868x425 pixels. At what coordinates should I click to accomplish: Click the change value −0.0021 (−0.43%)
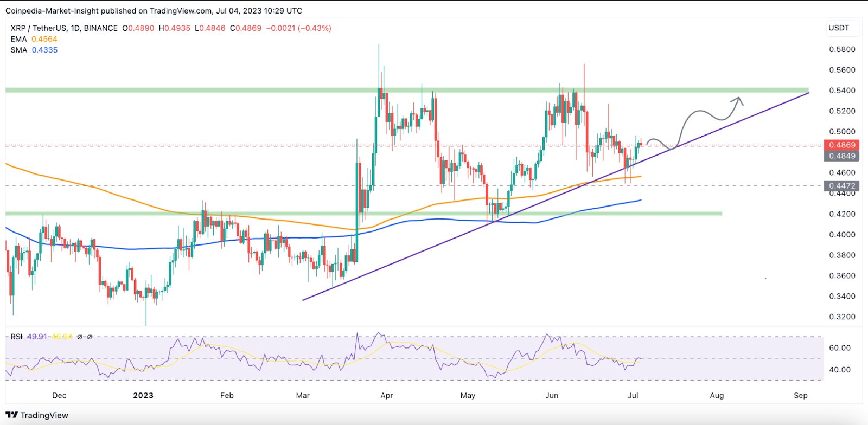299,28
